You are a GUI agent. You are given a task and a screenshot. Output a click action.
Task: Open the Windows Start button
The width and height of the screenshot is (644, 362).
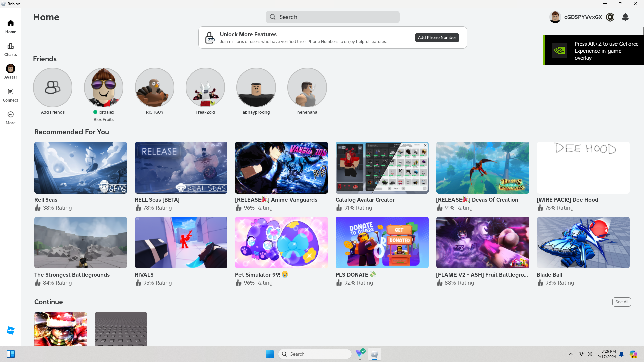click(270, 354)
